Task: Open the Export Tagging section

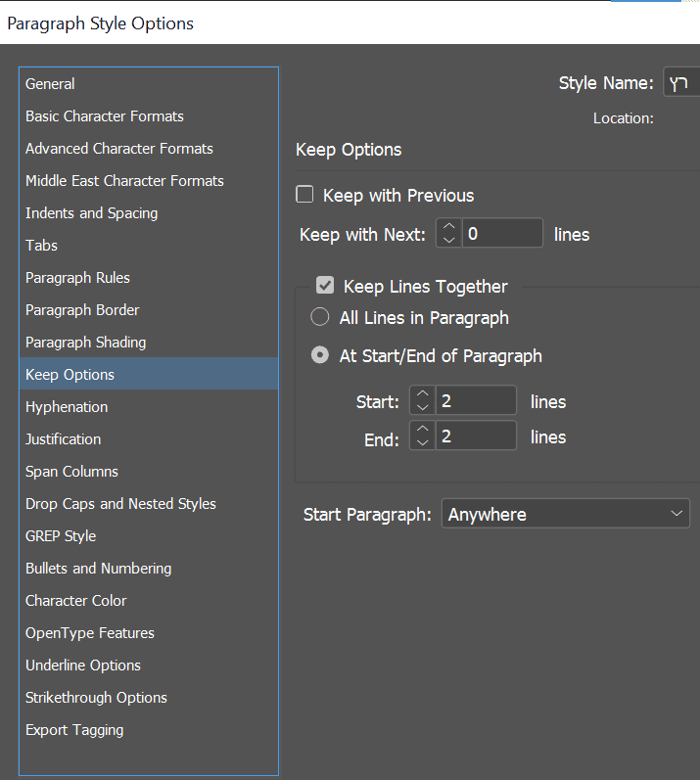Action: pos(74,730)
